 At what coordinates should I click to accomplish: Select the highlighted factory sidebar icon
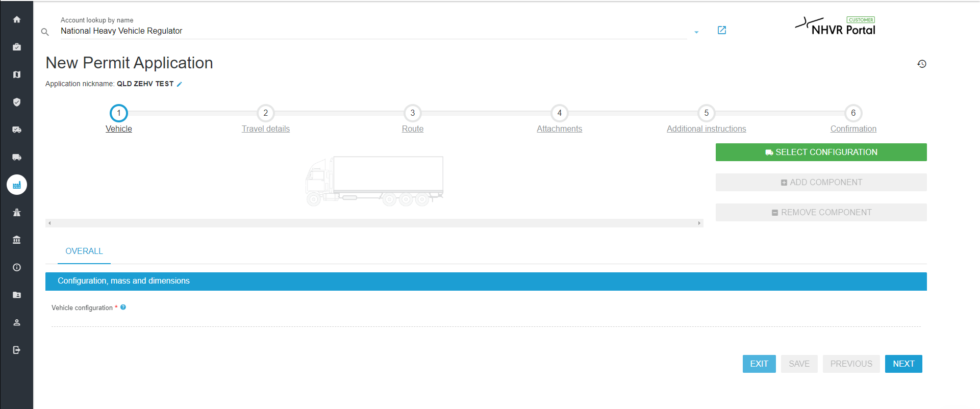[17, 185]
